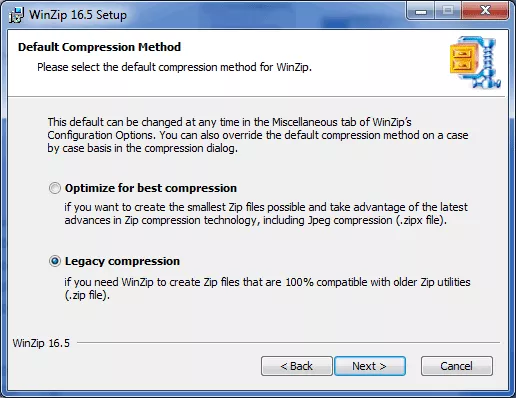Click the Legacy compression label text

(x=122, y=261)
